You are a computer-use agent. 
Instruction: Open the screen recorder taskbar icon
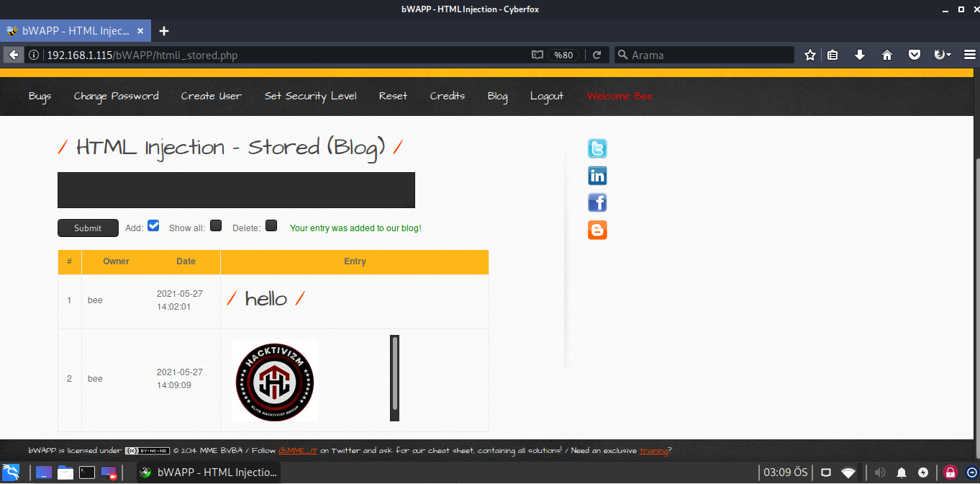(109, 472)
